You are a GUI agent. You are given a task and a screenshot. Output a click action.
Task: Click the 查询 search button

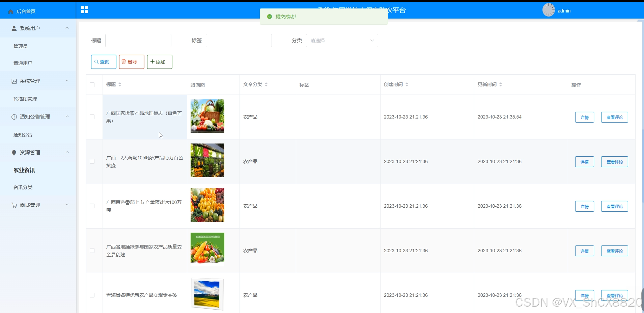tap(104, 62)
